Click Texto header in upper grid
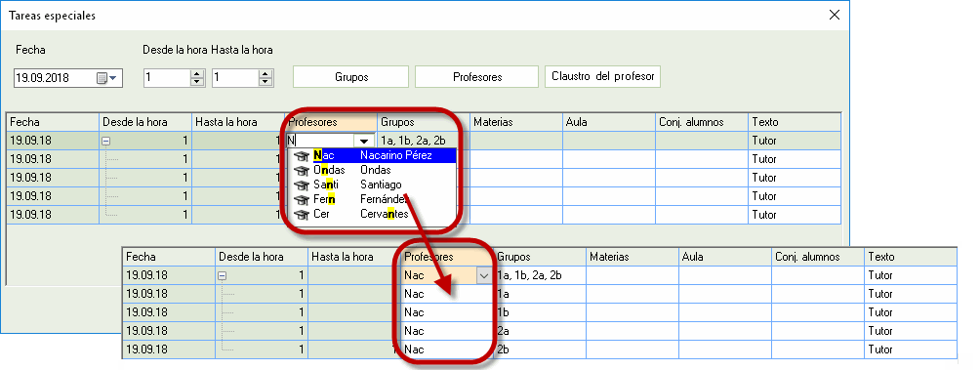Image resolution: width=980 pixels, height=370 pixels. coord(794,122)
